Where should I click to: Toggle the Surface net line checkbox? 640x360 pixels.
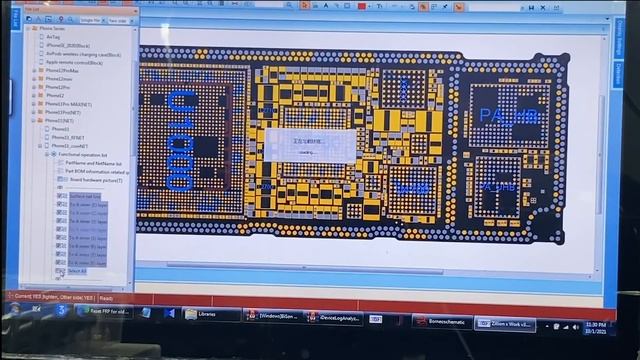61,196
